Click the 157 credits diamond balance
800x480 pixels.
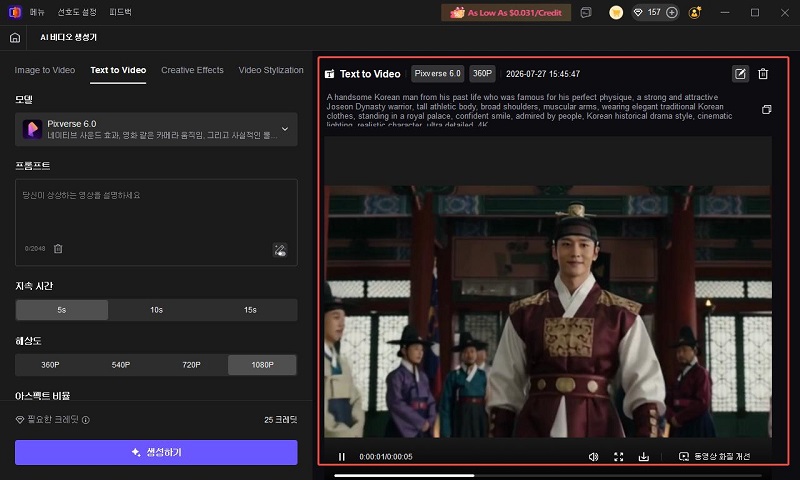647,12
